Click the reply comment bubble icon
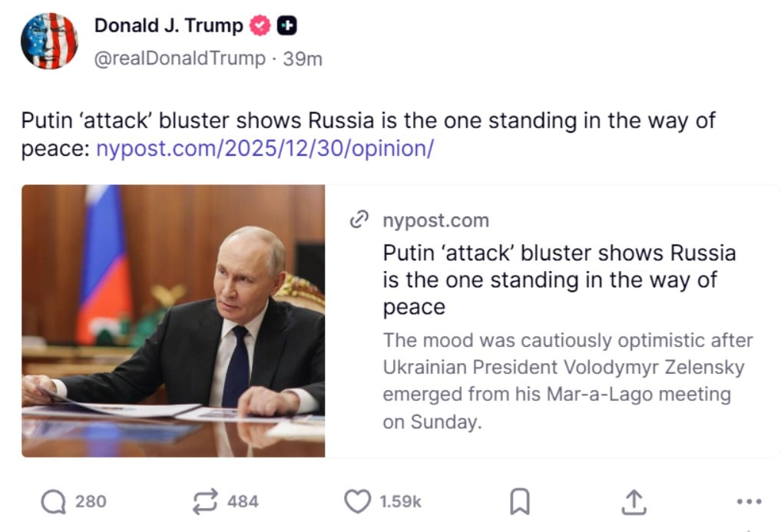This screenshot has height=532, width=781. coord(54,502)
